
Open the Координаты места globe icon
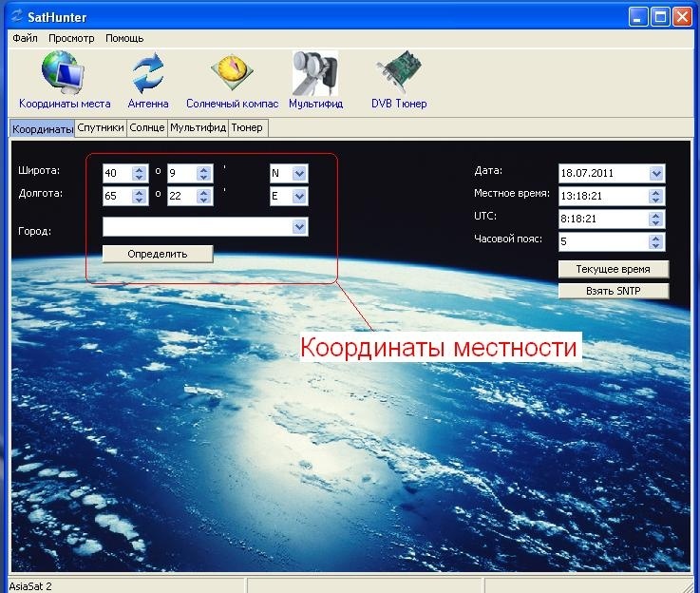(64, 73)
